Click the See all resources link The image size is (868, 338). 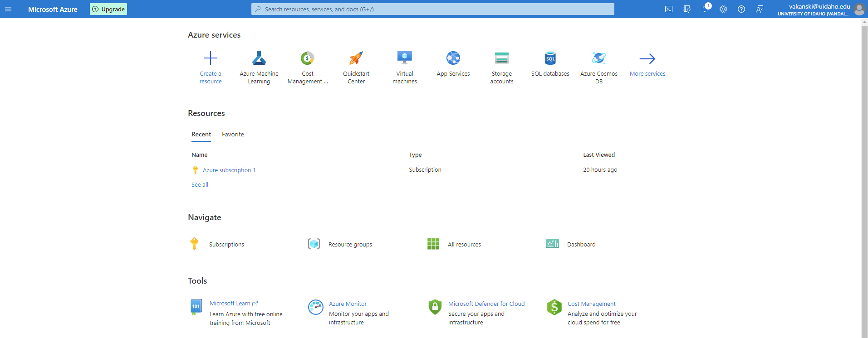(x=200, y=185)
